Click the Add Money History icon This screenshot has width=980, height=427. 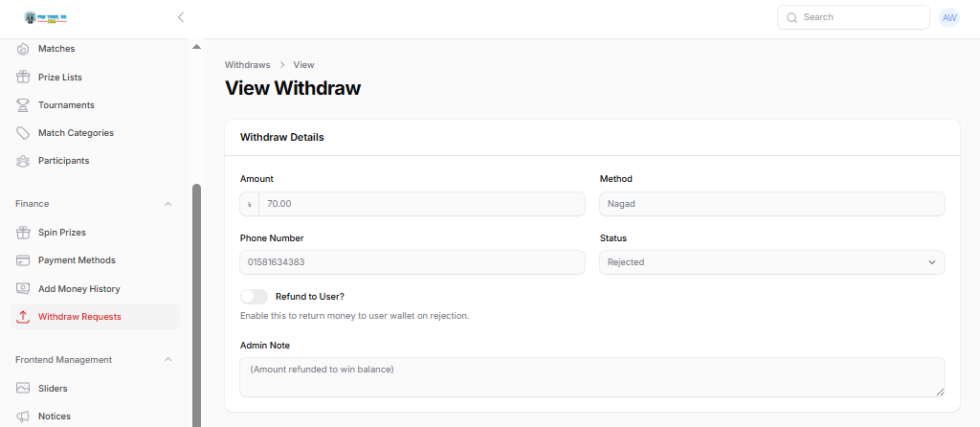point(23,288)
